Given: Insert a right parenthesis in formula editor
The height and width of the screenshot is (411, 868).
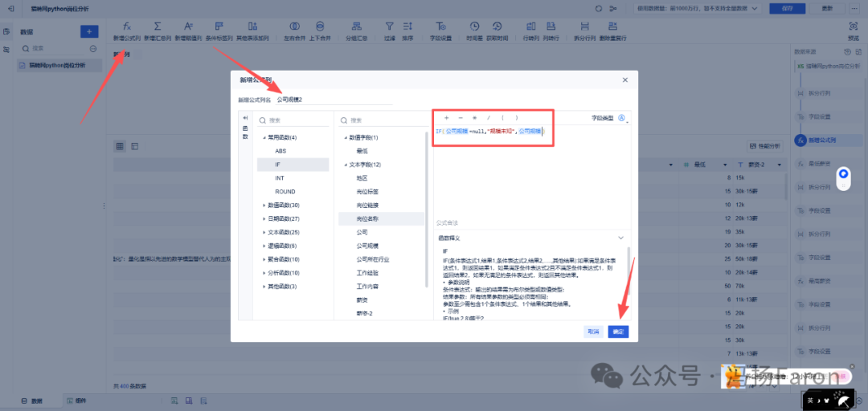Looking at the screenshot, I should click(x=517, y=118).
